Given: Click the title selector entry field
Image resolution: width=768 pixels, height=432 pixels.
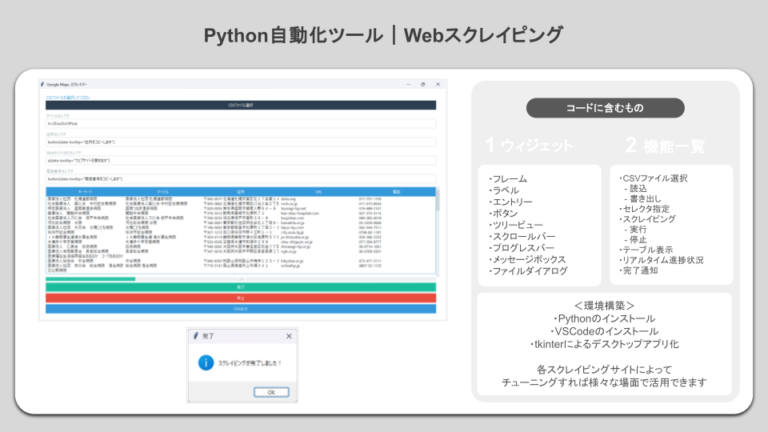Looking at the screenshot, I should tap(240, 124).
